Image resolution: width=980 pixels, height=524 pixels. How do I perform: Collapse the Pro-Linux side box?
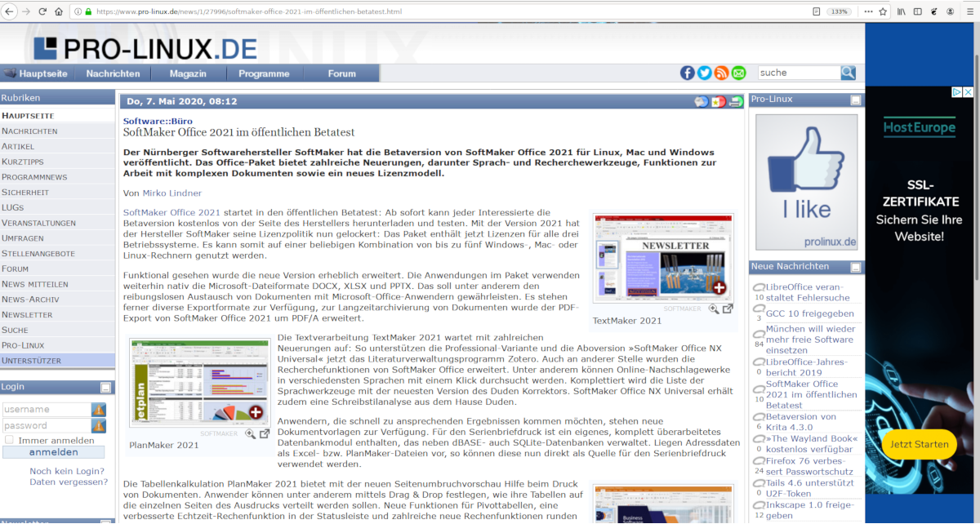coord(855,100)
